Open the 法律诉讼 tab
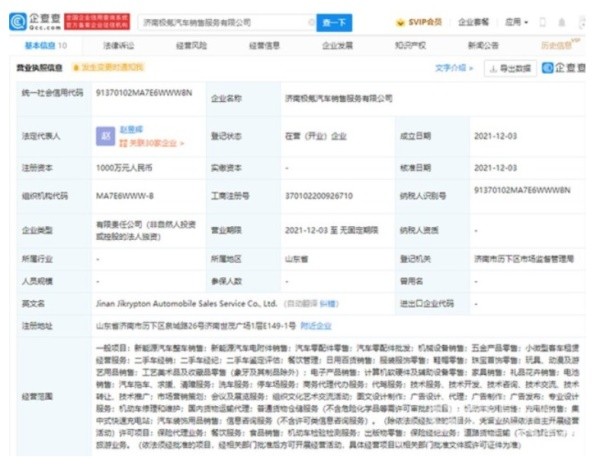Viewport: 600px width, 470px height. [x=119, y=46]
